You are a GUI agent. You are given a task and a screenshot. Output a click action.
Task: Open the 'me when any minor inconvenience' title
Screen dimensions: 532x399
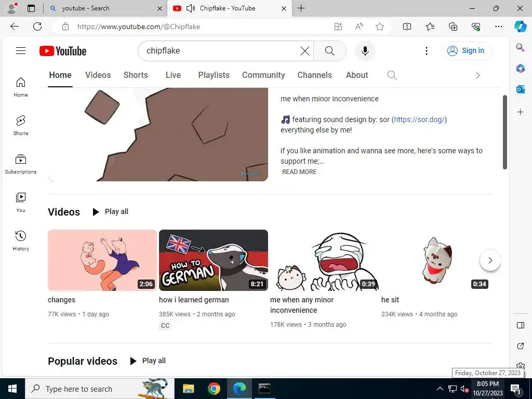point(302,304)
